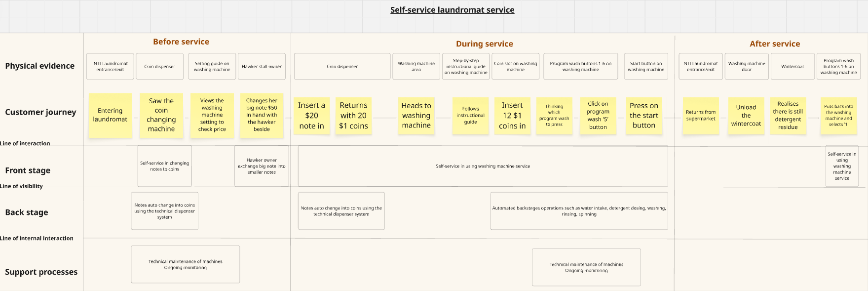Select the 'Heads to washing machine' note

416,116
